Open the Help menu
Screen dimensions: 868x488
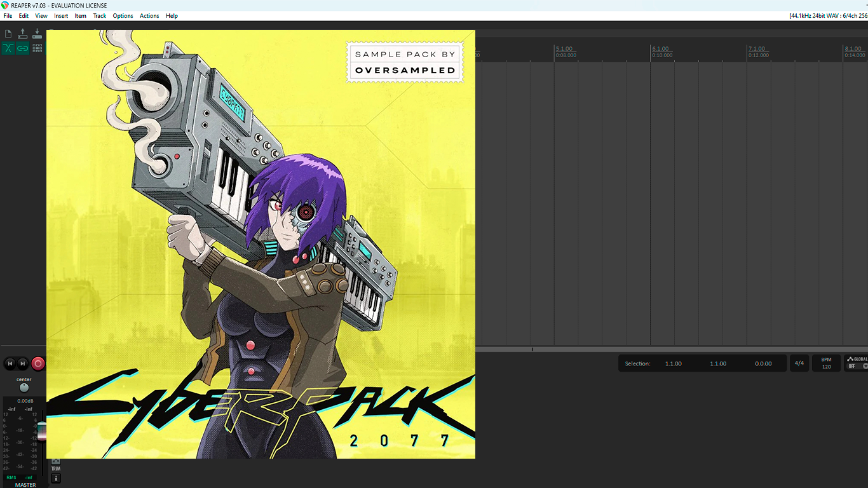tap(172, 16)
